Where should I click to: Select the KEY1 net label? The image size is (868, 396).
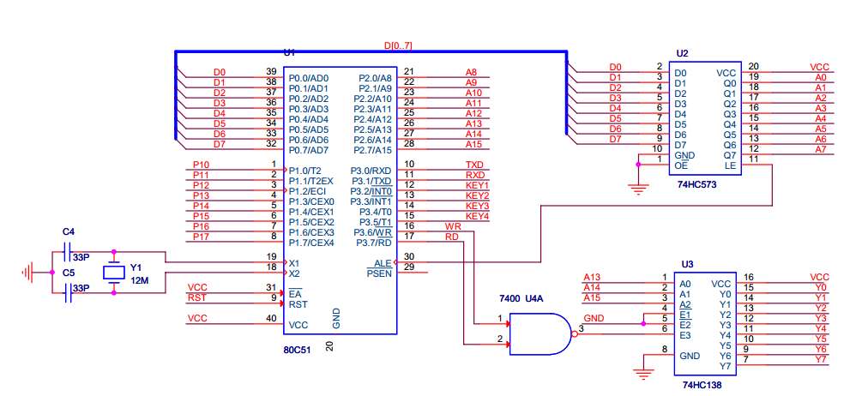pyautogui.click(x=477, y=185)
